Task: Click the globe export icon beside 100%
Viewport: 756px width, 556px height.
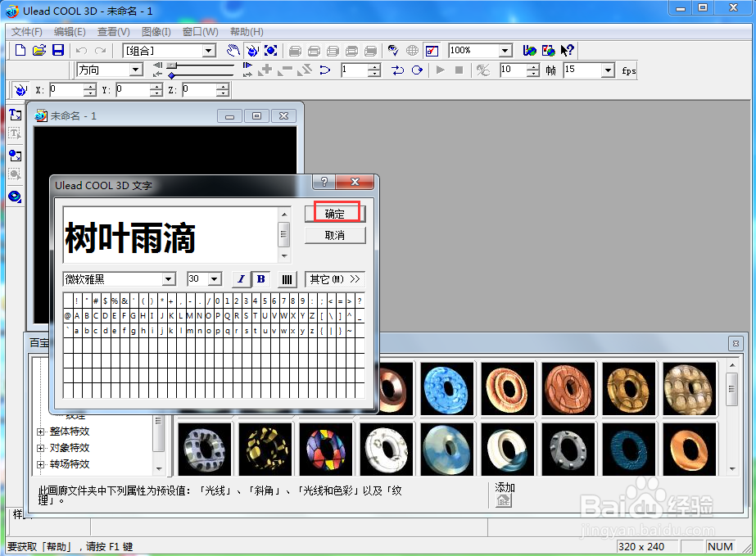Action: [529, 50]
